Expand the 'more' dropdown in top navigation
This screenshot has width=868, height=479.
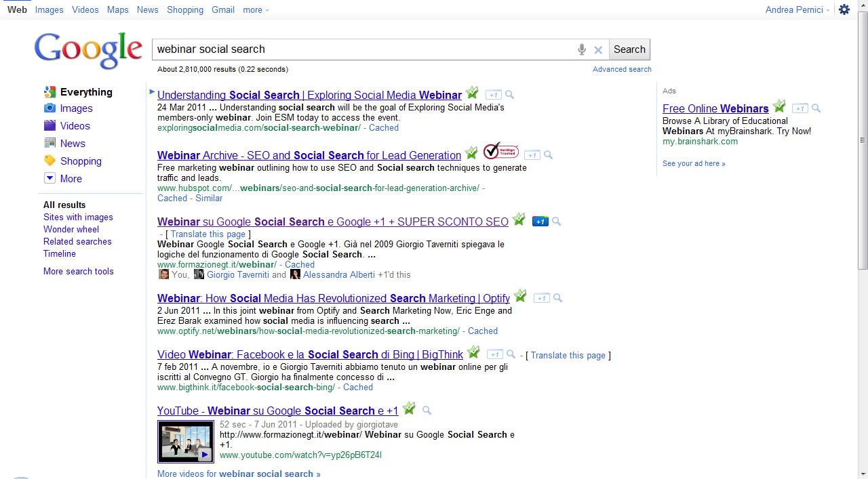pyautogui.click(x=256, y=9)
